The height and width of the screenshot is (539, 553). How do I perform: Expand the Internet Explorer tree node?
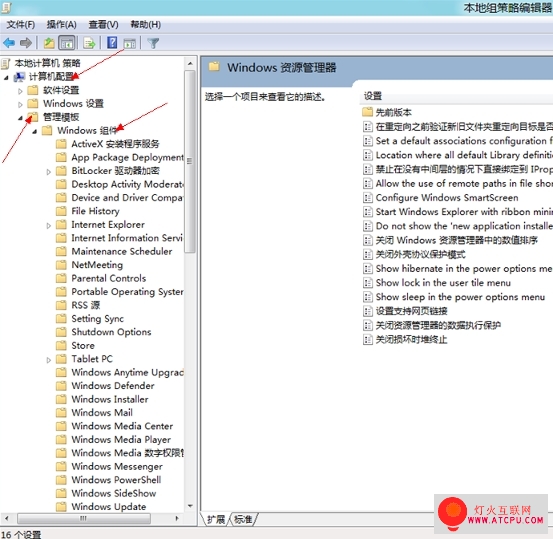[49, 225]
